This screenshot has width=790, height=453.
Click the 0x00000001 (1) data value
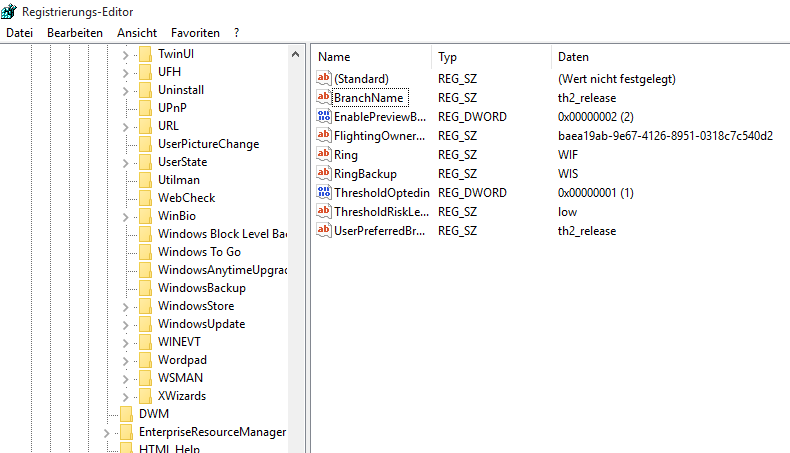point(596,192)
